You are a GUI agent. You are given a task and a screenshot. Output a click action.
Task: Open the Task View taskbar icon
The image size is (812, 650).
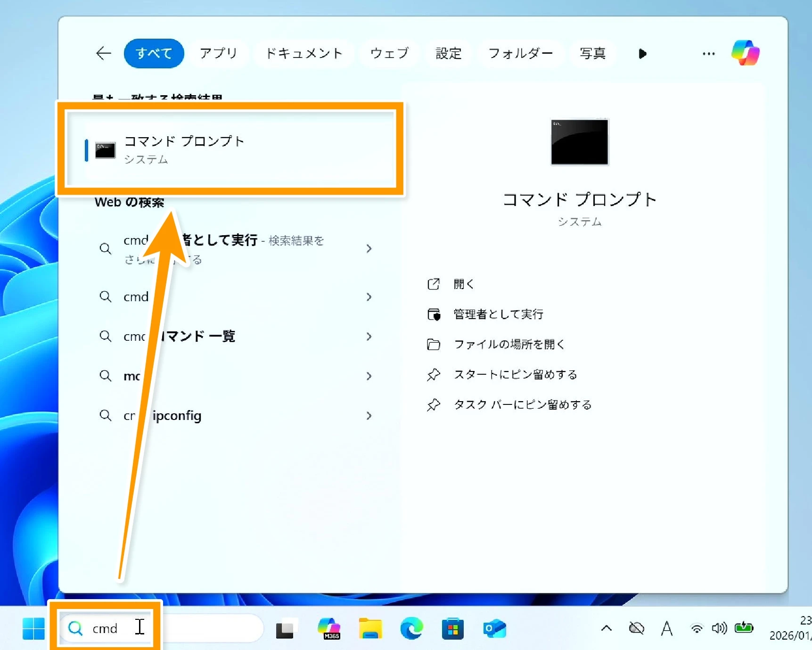[x=286, y=628]
